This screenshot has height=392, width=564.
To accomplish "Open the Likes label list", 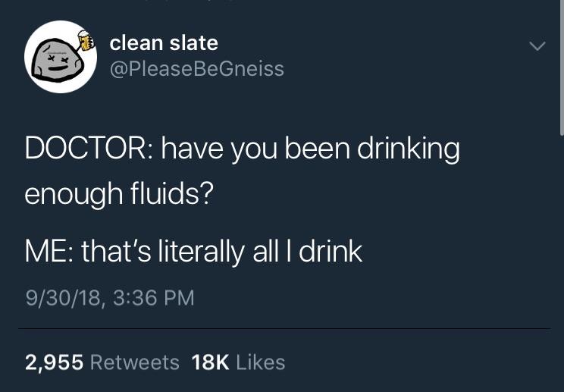I will tap(261, 362).
